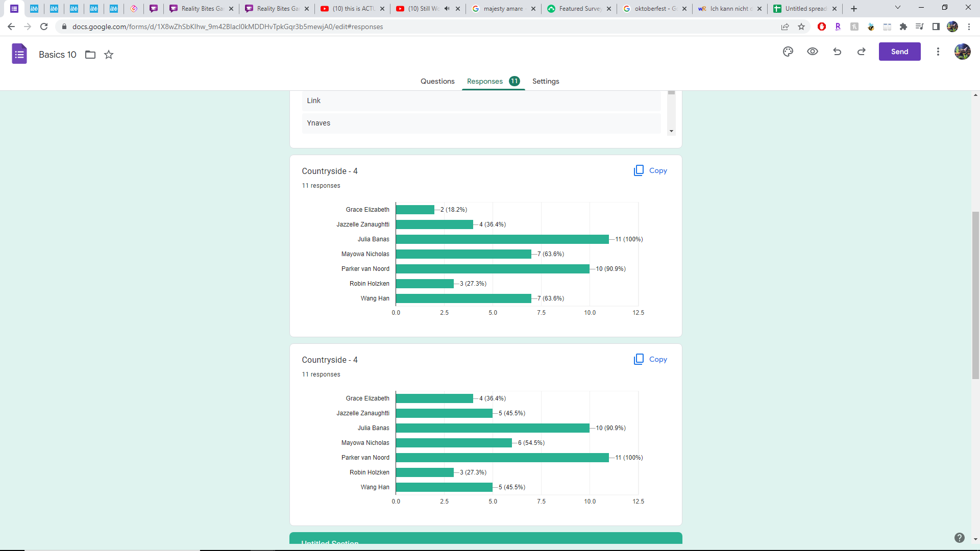This screenshot has height=551, width=980.
Task: Open a new browser tab
Action: pos(854,9)
